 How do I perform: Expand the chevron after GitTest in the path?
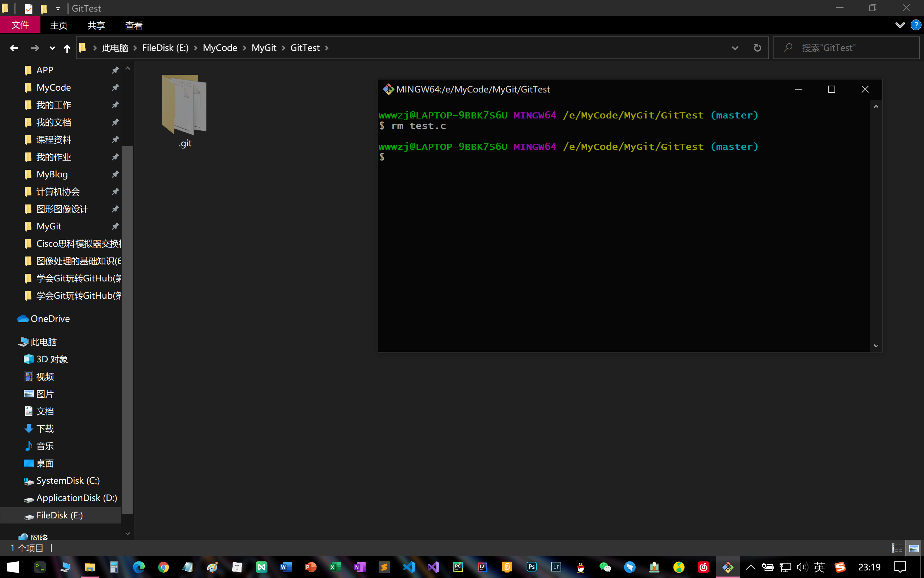[x=327, y=48]
